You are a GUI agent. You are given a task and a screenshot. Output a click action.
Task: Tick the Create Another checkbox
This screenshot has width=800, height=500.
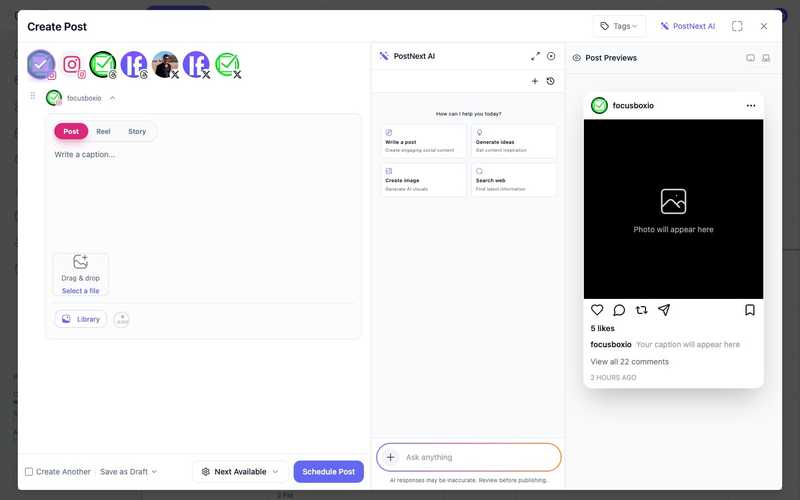pyautogui.click(x=29, y=472)
